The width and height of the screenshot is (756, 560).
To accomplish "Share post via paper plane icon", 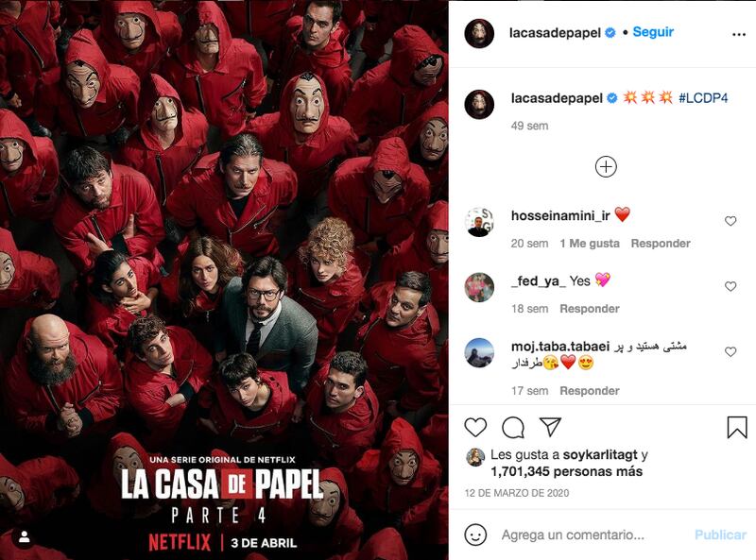I will (550, 427).
